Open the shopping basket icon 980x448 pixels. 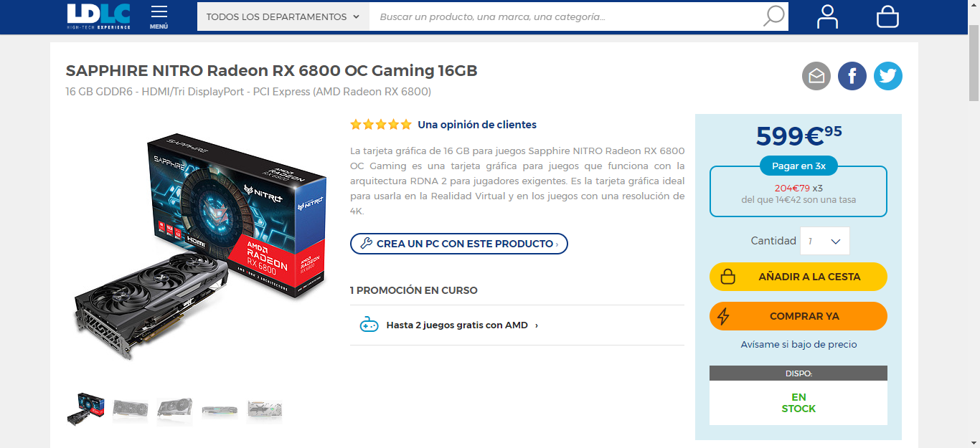887,16
